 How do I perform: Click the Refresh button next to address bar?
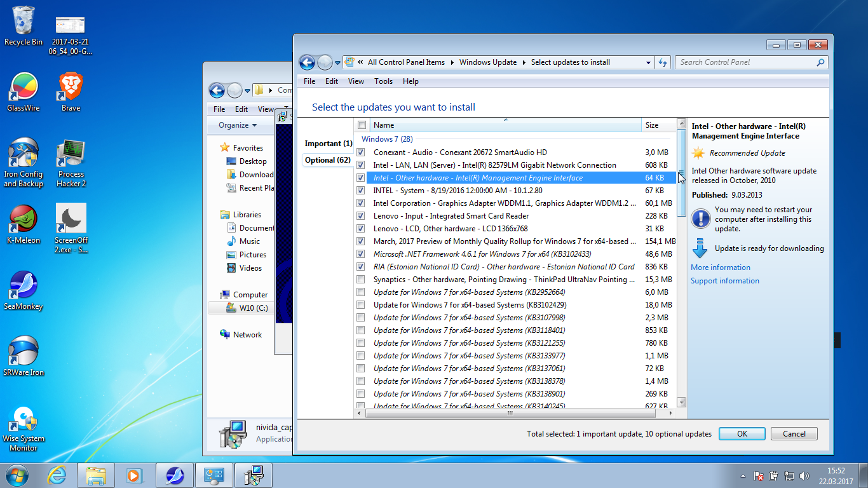tap(663, 62)
